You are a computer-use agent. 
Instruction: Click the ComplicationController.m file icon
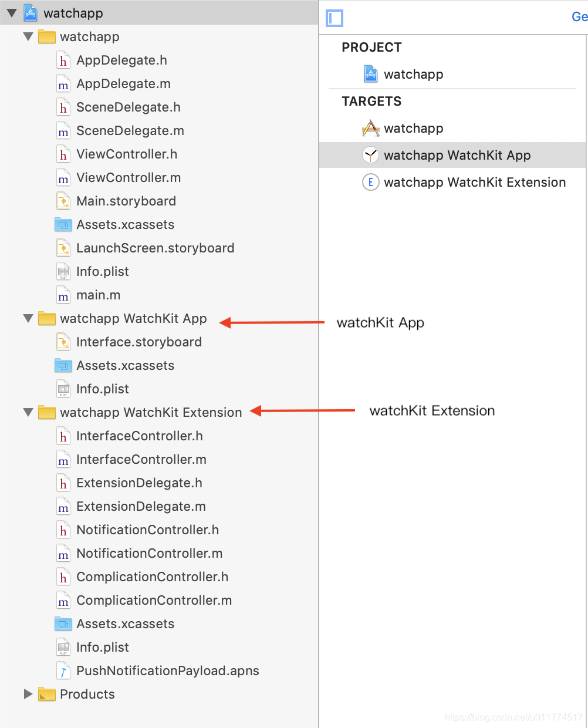point(63,600)
